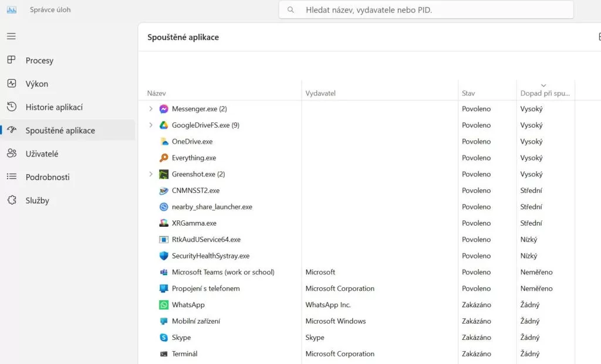The image size is (601, 364).
Task: Click the Propojení s telefonem icon
Action: coord(164,288)
